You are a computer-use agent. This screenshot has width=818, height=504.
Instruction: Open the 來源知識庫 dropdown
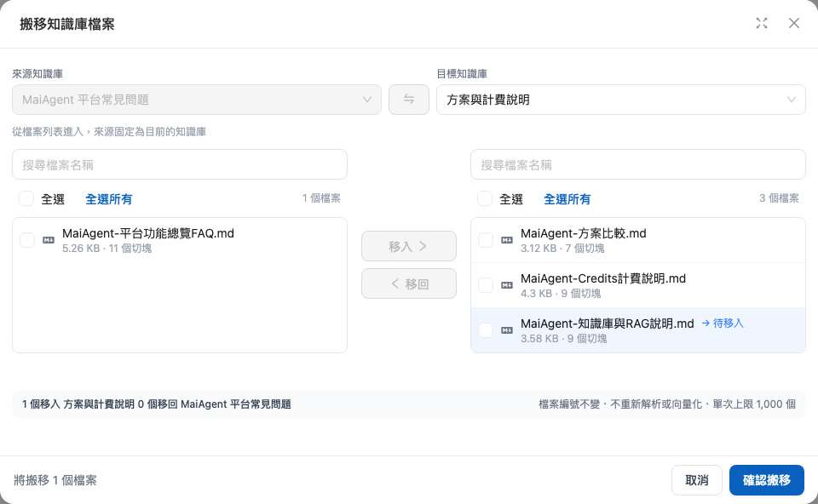[197, 100]
